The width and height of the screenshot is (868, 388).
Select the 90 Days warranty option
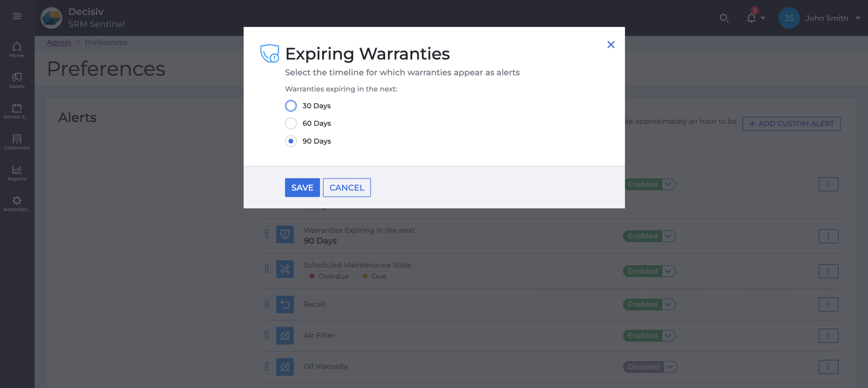(290, 141)
